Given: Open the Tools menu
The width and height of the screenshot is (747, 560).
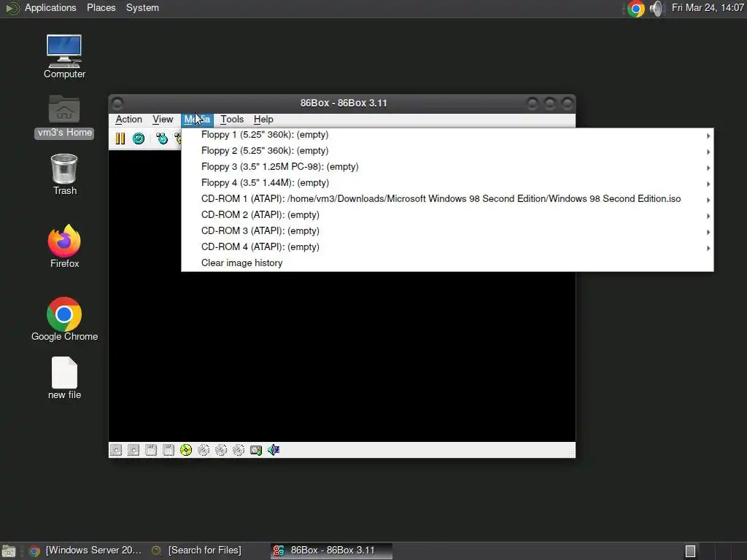Looking at the screenshot, I should tap(232, 120).
